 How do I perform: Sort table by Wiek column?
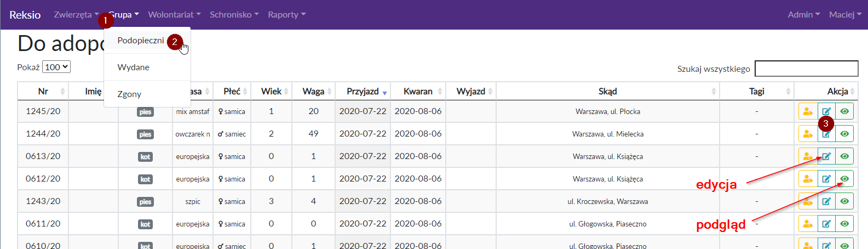tap(271, 91)
